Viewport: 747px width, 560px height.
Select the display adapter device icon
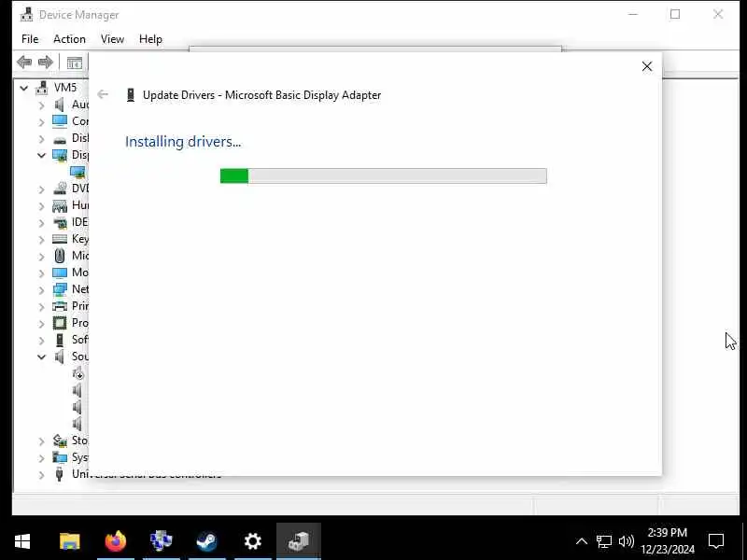[78, 172]
